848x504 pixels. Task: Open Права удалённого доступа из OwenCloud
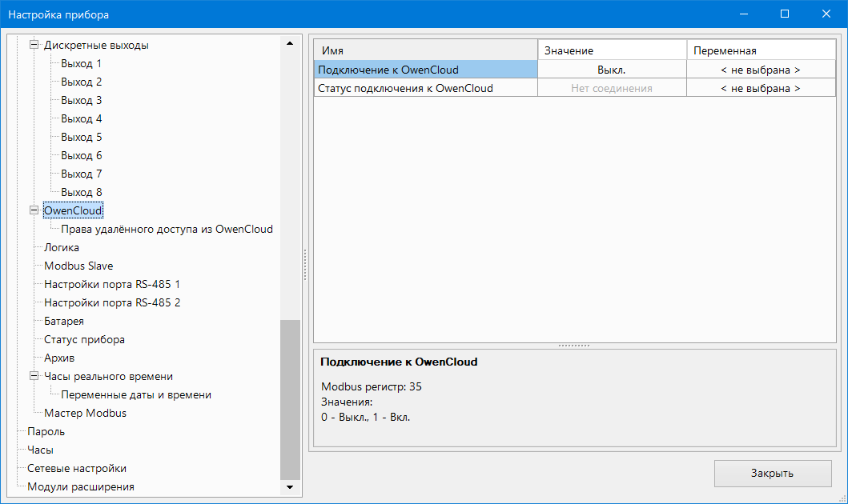(x=167, y=229)
